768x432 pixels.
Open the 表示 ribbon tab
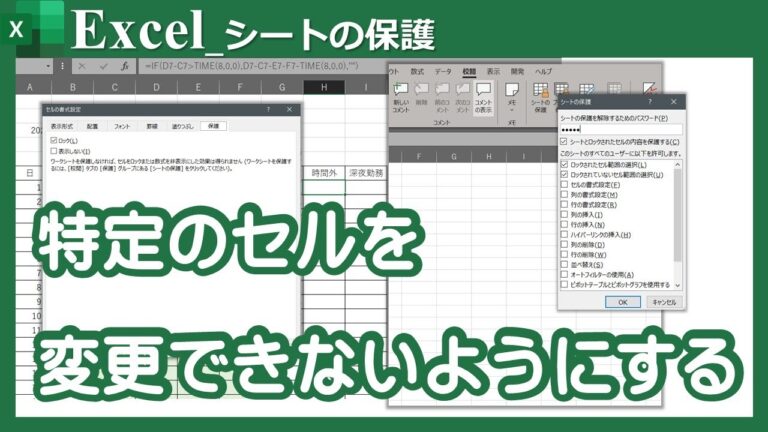(x=493, y=72)
